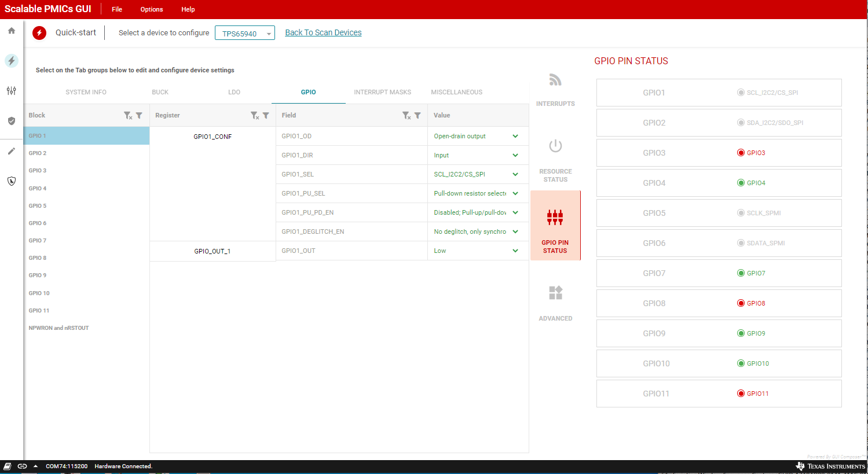
Task: Click the pencil edit icon in sidebar
Action: point(12,151)
